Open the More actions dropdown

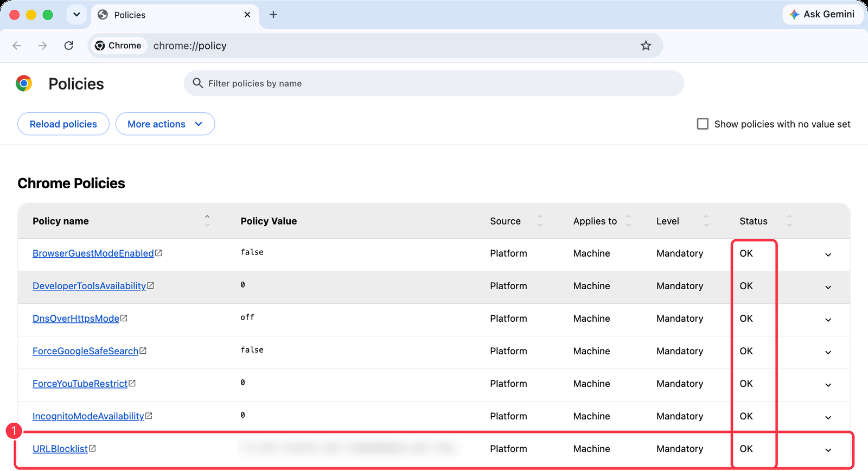pos(165,124)
